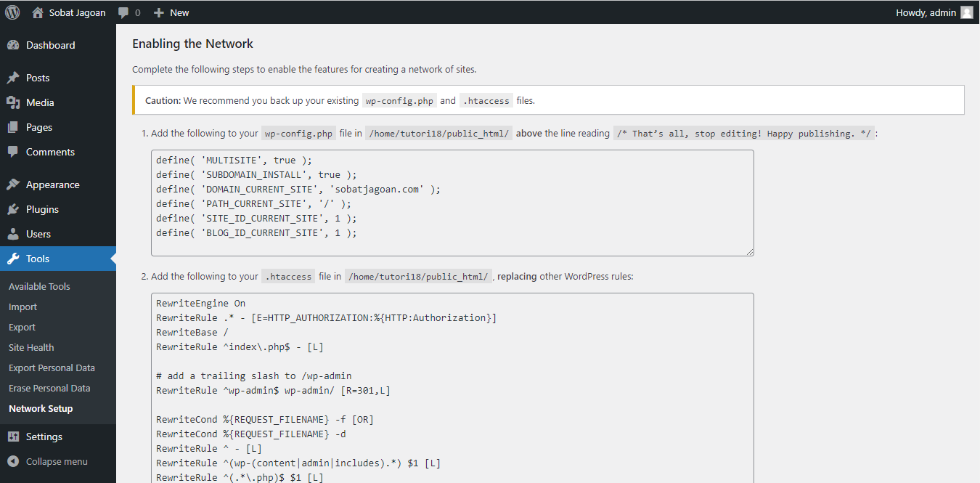This screenshot has width=980, height=483.
Task: Click the wp-(content|admin|includes) RewriteRule line
Action: (298, 463)
